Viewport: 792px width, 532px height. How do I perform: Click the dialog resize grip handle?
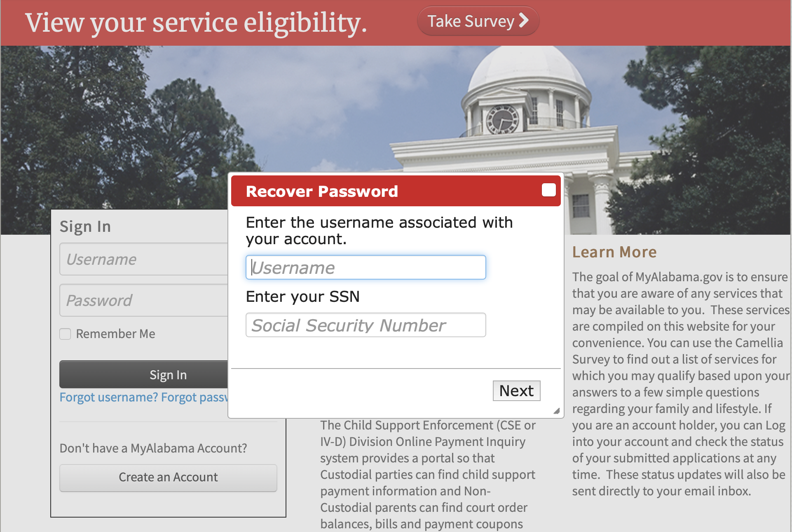coord(556,411)
